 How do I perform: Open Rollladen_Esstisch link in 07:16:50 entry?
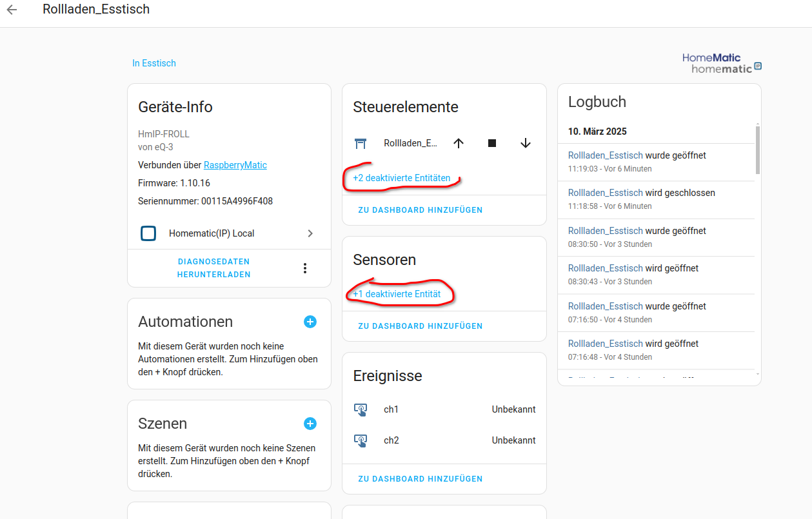[x=606, y=306]
